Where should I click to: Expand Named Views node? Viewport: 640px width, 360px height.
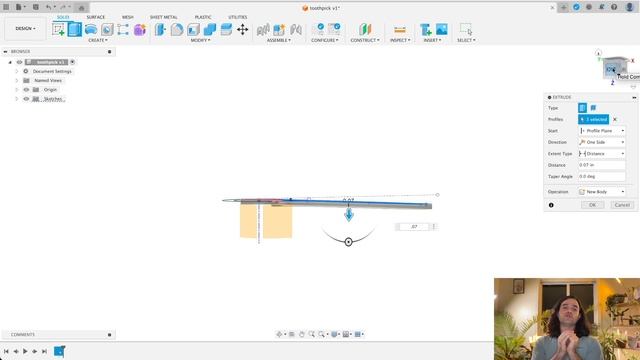[x=17, y=80]
